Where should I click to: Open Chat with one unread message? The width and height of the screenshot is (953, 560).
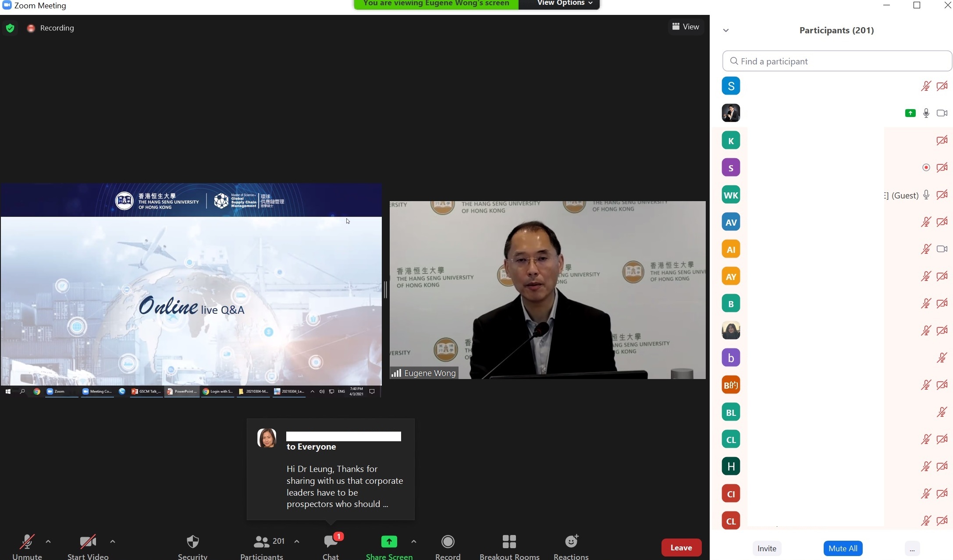[x=331, y=542]
